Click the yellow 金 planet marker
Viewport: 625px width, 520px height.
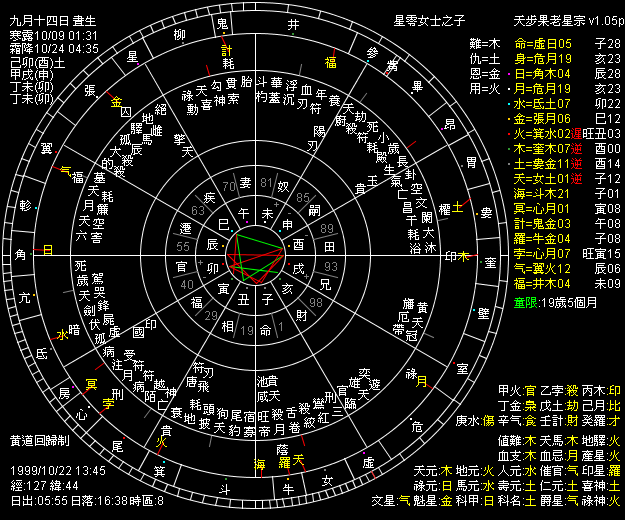click(x=116, y=101)
